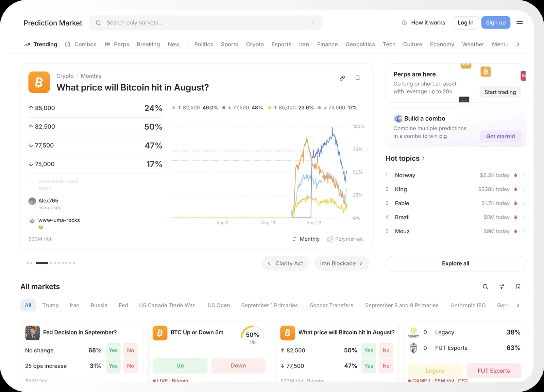Viewport: 544px width, 392px height.
Task: Click Polymarket logo under the chart
Action: click(x=330, y=239)
